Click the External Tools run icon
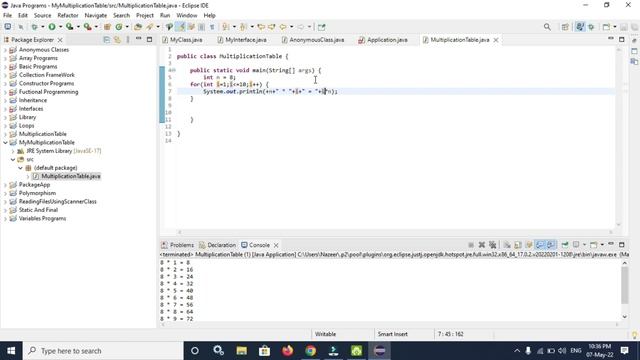Screen dimensions: 640x360 click(x=87, y=27)
